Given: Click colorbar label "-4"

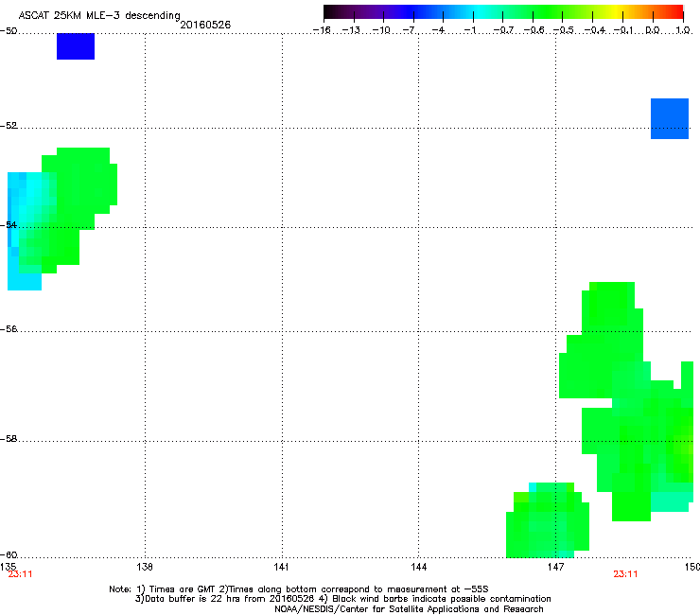Looking at the screenshot, I should click(438, 30).
